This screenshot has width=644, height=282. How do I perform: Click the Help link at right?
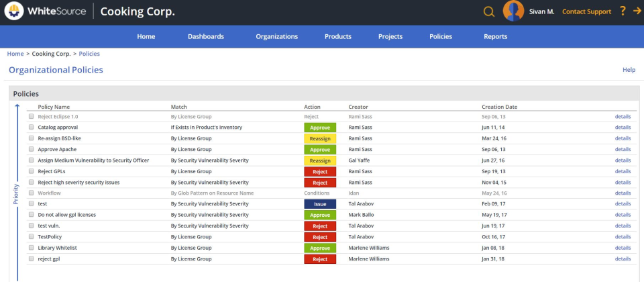(x=629, y=70)
